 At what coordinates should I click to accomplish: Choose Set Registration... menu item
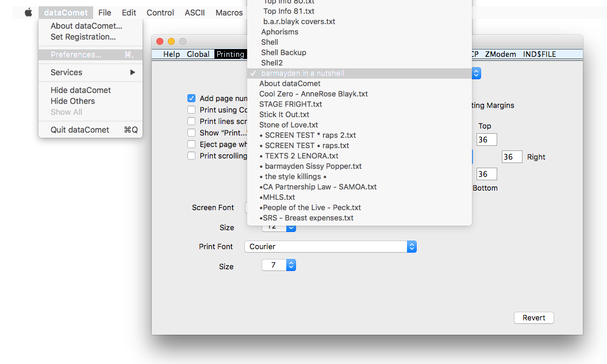click(90, 37)
